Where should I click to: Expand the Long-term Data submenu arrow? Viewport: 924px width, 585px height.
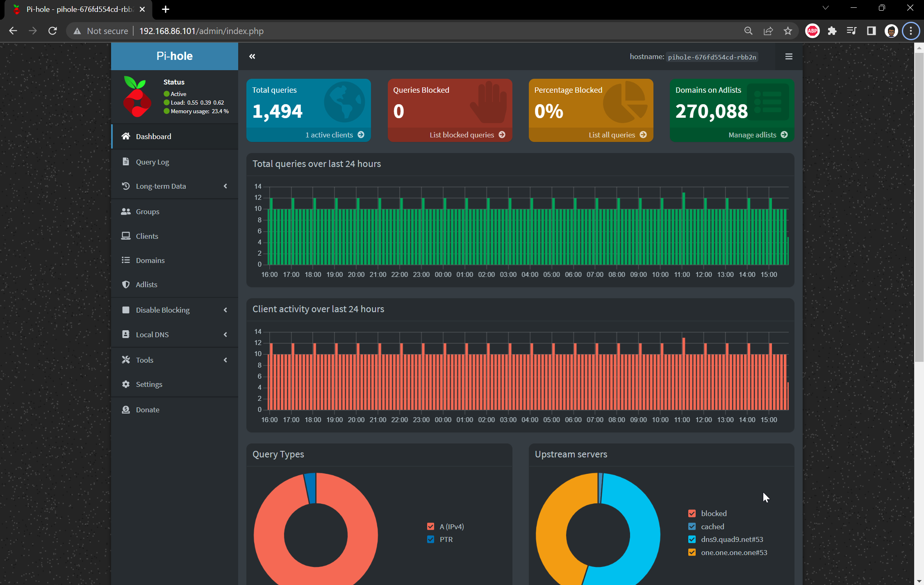pos(225,186)
